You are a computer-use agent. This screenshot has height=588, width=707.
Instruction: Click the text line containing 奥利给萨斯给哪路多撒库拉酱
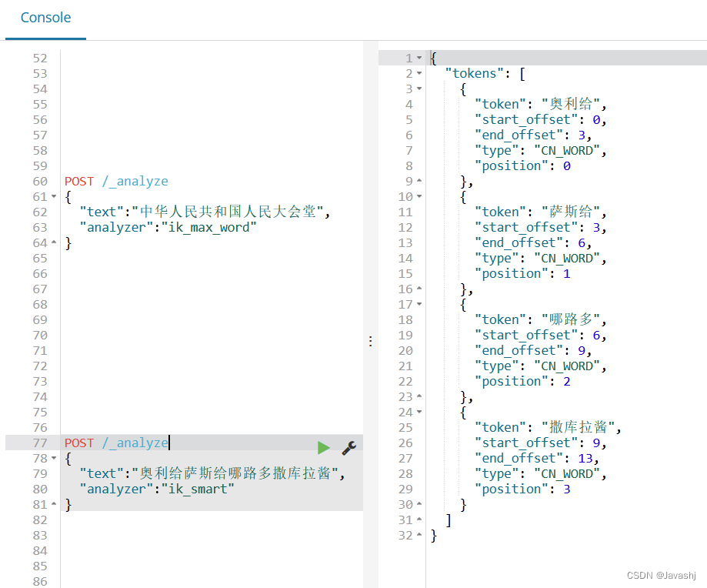[x=212, y=473]
